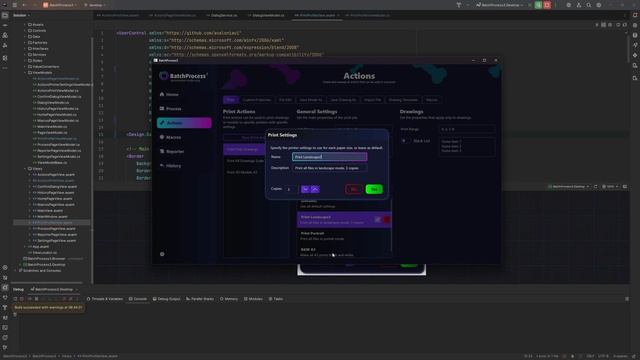Expand the Factories folder

point(24,42)
